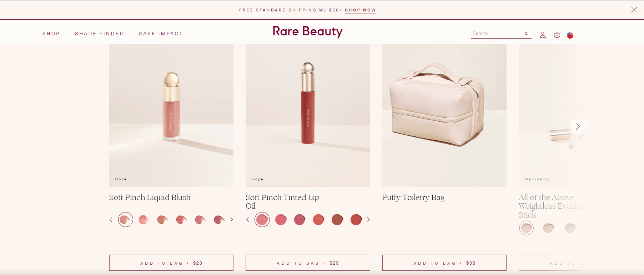The height and width of the screenshot is (275, 644).
Task: Advance the product carousel with the right arrow
Action: (x=578, y=126)
